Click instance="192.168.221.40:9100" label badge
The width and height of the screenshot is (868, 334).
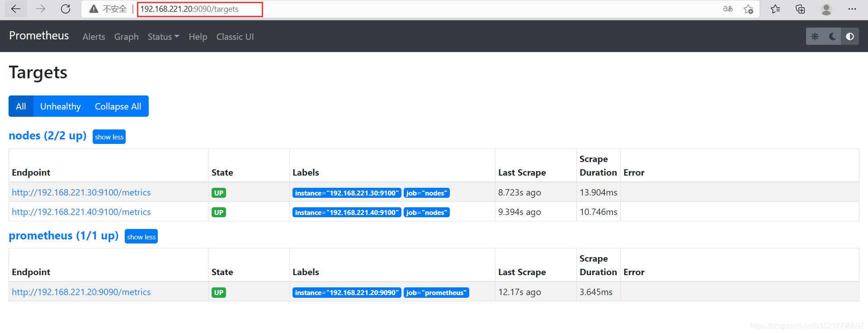[x=347, y=212]
